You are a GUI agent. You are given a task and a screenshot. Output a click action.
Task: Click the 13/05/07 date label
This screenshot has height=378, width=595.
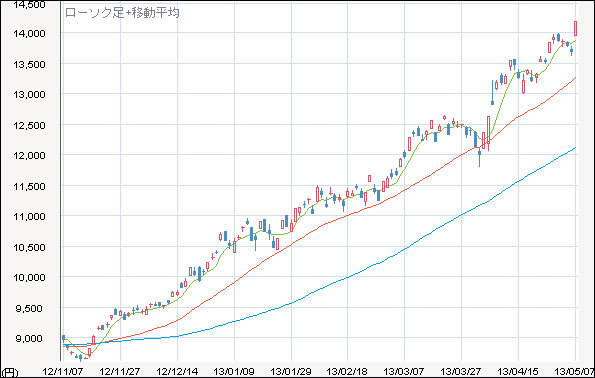coord(574,371)
